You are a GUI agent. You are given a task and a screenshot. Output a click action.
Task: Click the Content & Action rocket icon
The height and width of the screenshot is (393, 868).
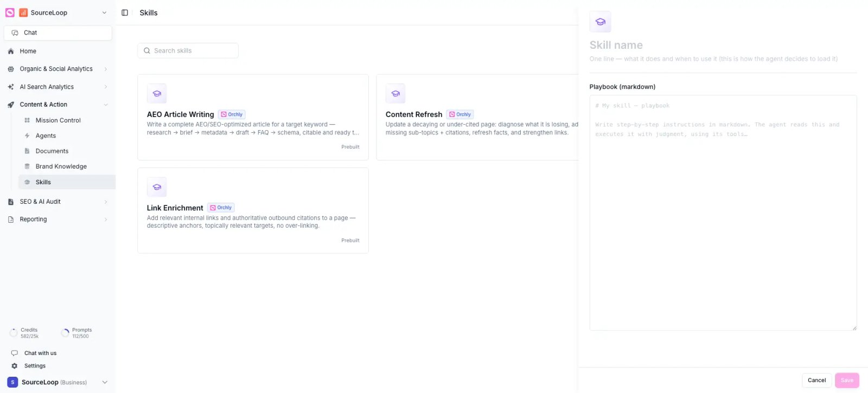tap(11, 105)
